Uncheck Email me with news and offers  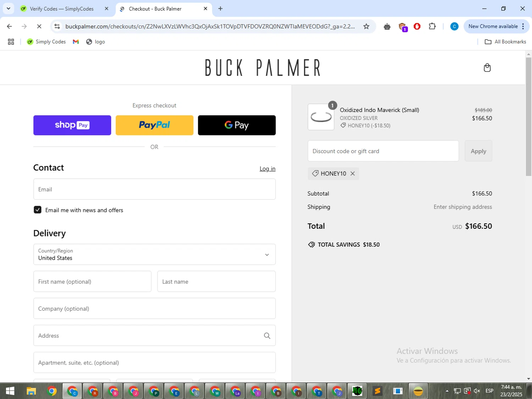[x=38, y=210]
